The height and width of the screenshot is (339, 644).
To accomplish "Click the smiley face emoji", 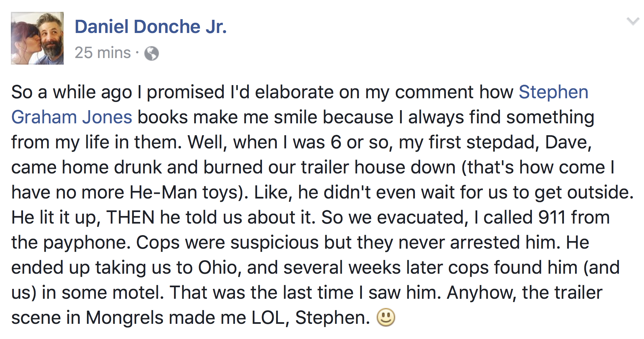I will 386,317.
